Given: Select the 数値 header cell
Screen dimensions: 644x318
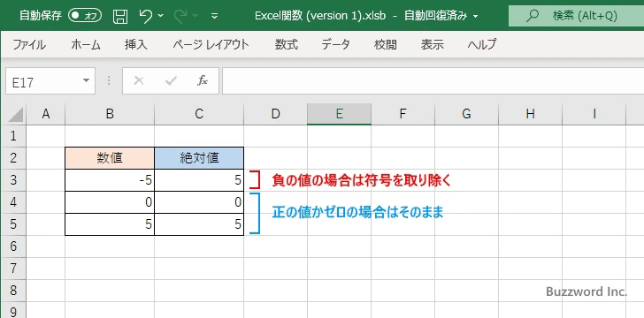Looking at the screenshot, I should pyautogui.click(x=110, y=158).
